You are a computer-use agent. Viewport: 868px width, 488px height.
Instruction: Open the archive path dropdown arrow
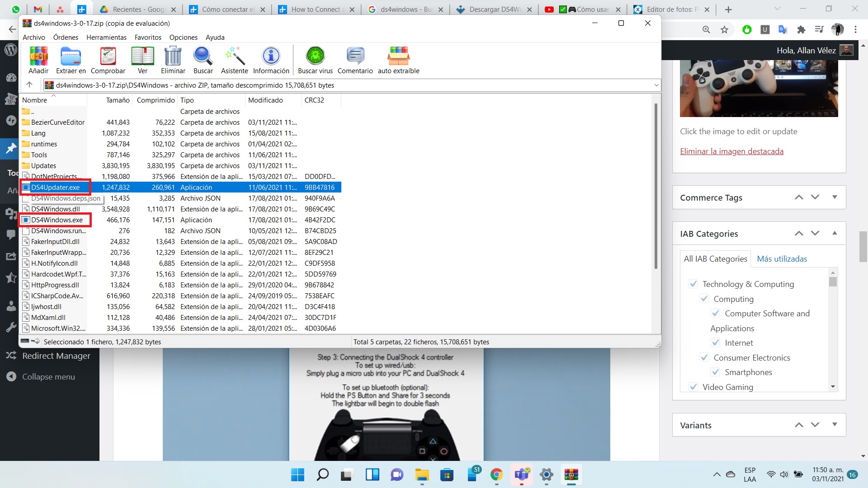click(x=656, y=85)
